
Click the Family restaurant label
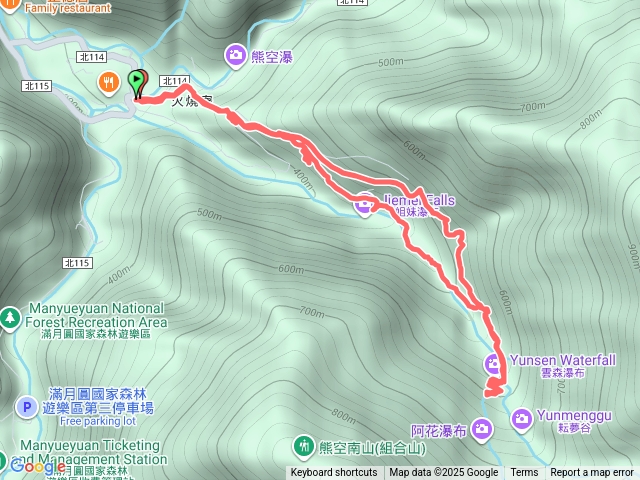coord(68,8)
